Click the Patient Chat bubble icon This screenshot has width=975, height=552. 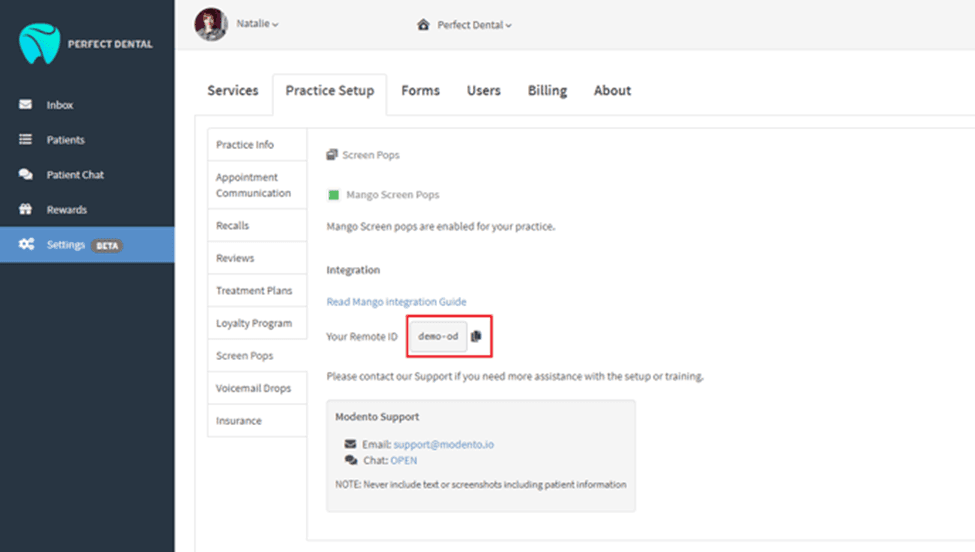click(x=25, y=174)
